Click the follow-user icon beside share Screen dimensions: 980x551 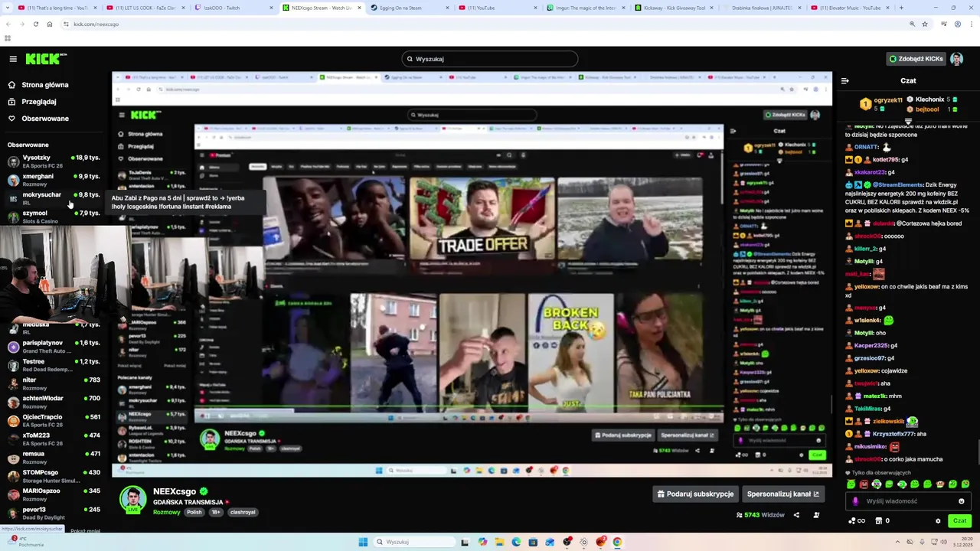[816, 515]
